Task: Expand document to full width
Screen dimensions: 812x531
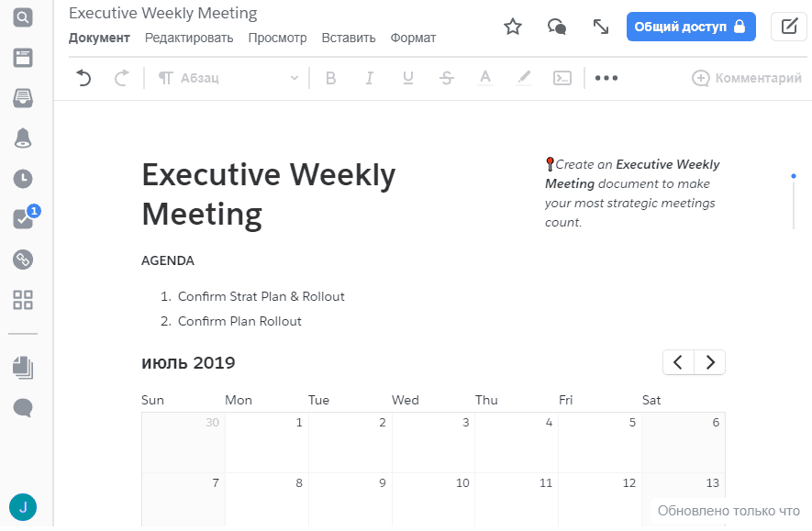Action: point(601,27)
